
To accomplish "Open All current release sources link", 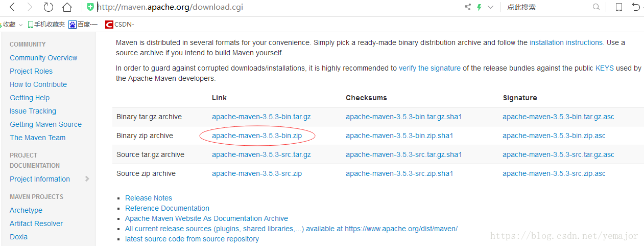I will [x=291, y=229].
